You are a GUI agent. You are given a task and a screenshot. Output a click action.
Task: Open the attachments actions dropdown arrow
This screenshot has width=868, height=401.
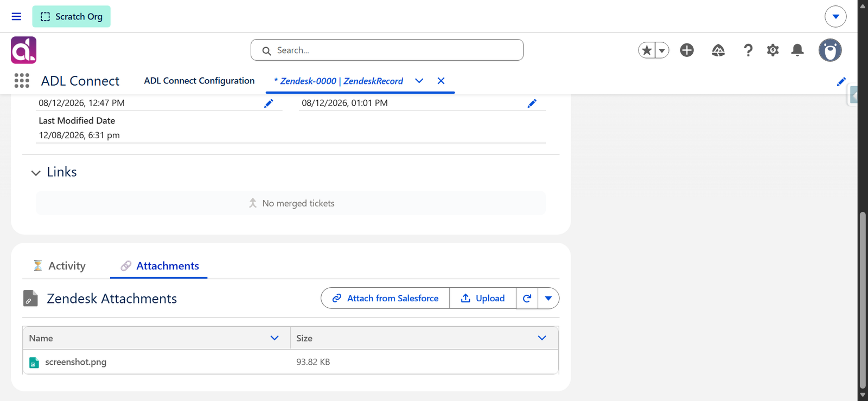548,298
